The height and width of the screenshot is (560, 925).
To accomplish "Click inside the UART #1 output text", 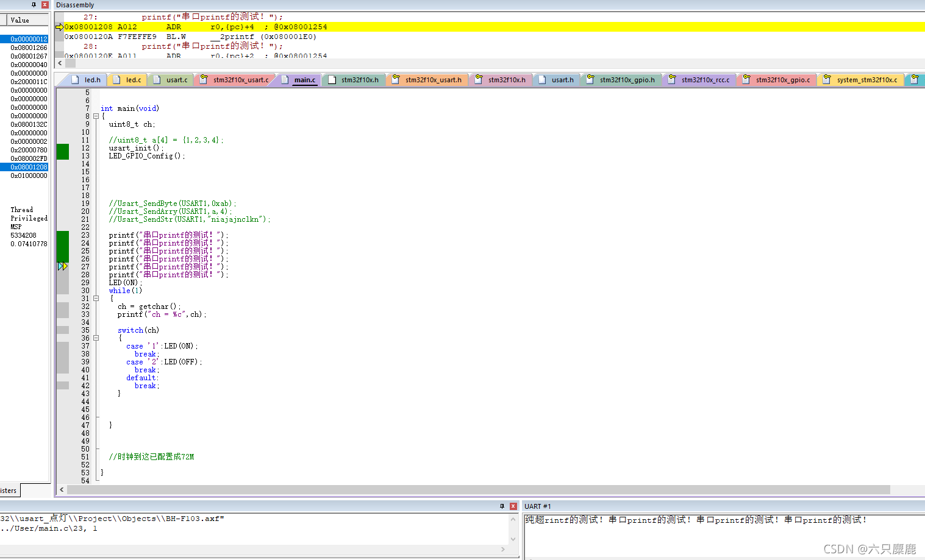I will tap(695, 520).
